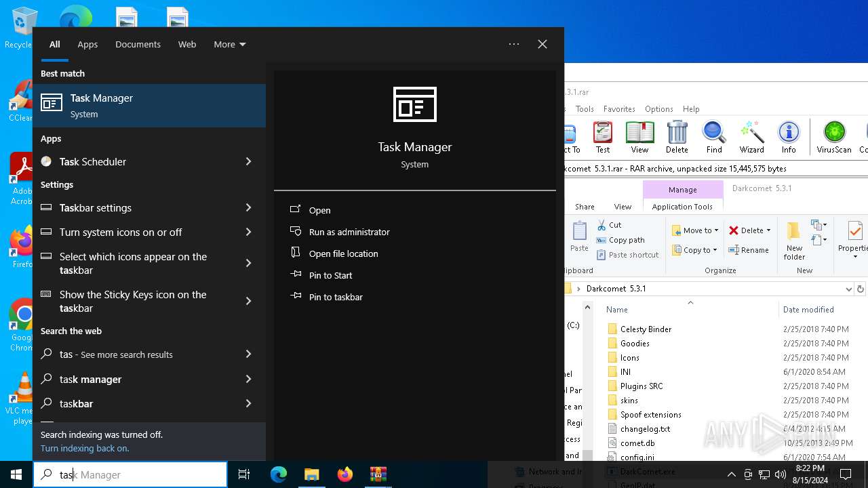The image size is (868, 488).
Task: Click Explorer New folder icon
Action: [794, 241]
